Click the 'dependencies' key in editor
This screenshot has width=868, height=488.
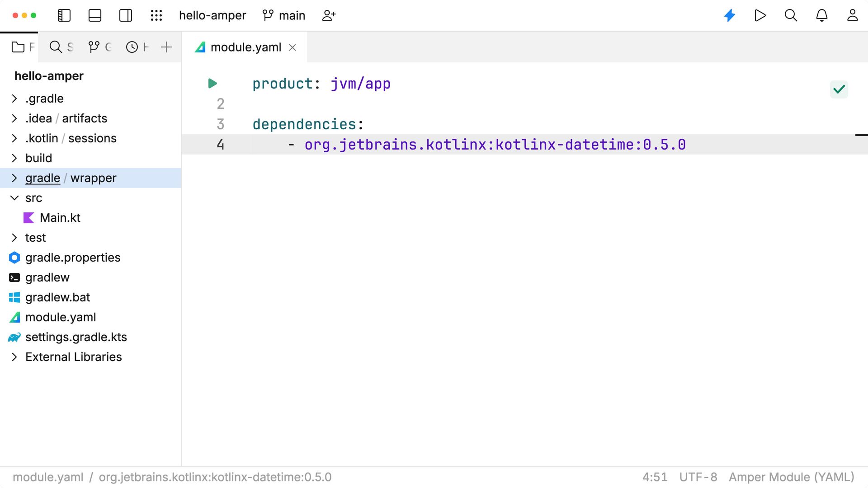click(304, 124)
